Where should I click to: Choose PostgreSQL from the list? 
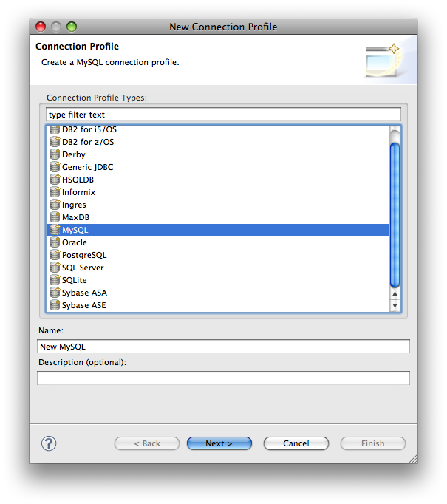tap(217, 254)
